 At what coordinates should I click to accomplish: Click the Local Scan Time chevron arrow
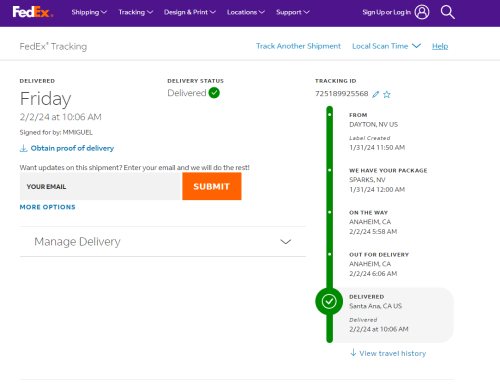[x=416, y=46]
